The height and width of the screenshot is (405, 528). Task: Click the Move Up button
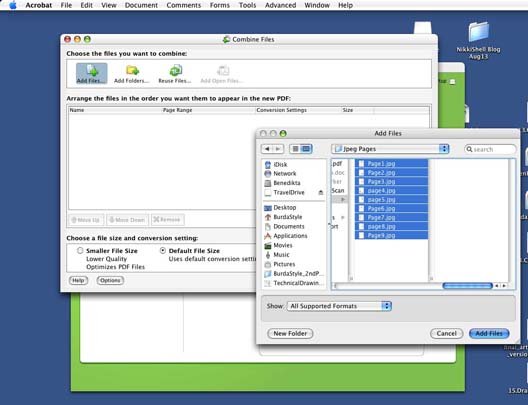pyautogui.click(x=86, y=220)
